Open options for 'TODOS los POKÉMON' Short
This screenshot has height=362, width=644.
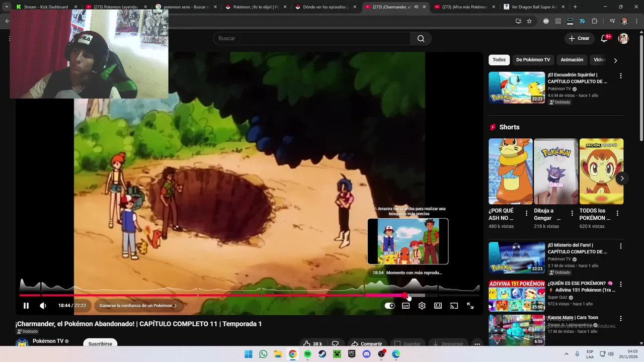coord(617,213)
